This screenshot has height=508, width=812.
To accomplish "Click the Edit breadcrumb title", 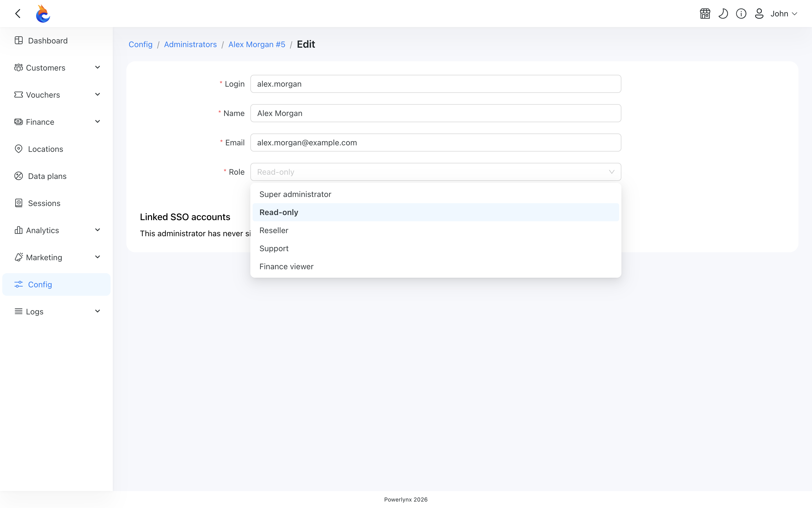I will [306, 44].
